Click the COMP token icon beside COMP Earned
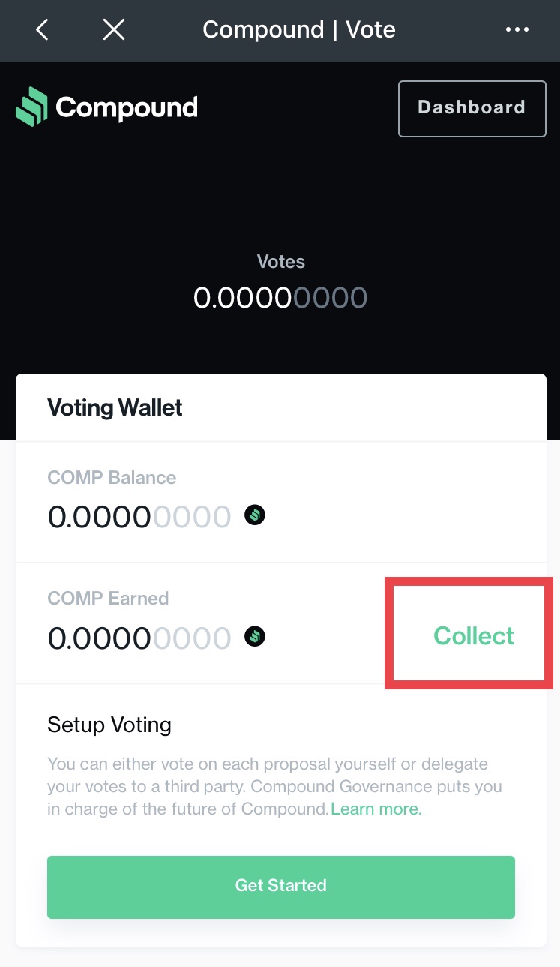The height and width of the screenshot is (967, 560). click(x=255, y=637)
